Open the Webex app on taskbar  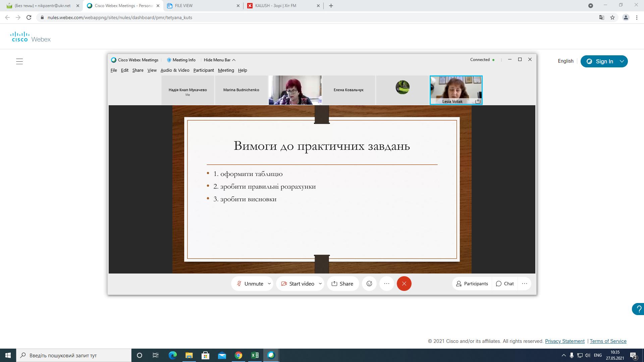coord(271,355)
